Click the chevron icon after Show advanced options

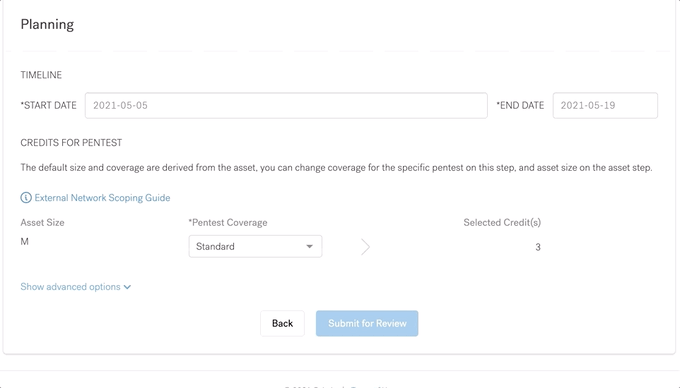click(x=127, y=287)
